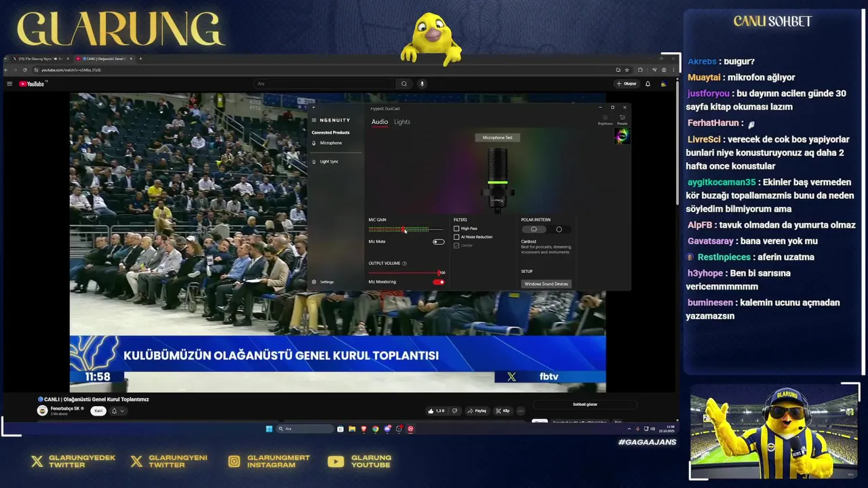Screen dimensions: 868x488
Task: Like the video
Action: point(436,411)
